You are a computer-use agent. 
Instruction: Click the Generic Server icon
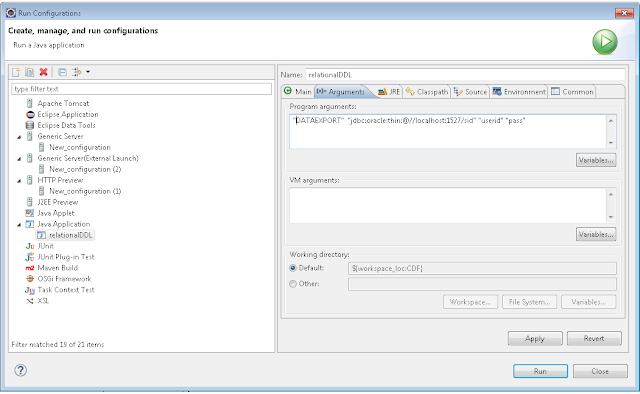point(29,136)
